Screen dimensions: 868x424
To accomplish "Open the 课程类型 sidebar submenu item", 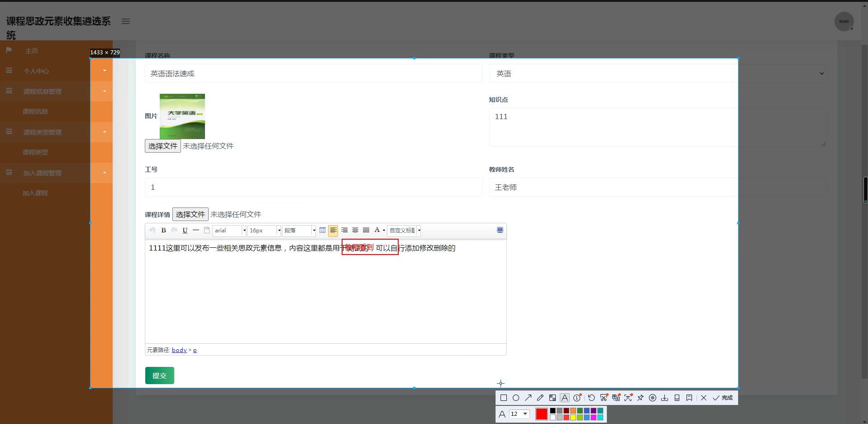I will pyautogui.click(x=35, y=152).
